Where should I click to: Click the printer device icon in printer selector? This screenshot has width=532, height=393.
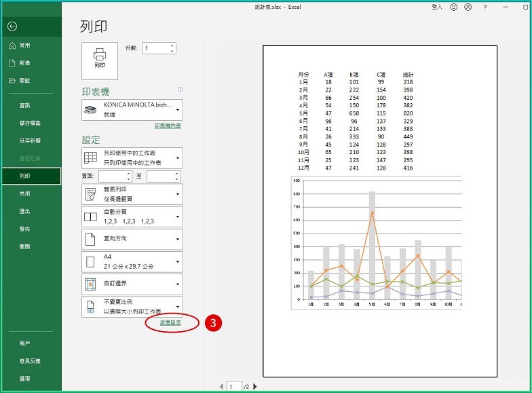pyautogui.click(x=90, y=110)
